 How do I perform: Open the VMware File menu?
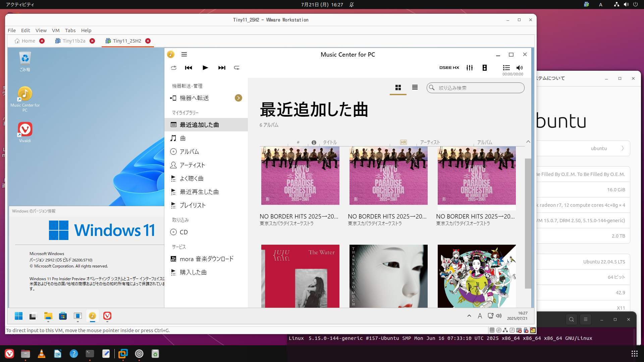coord(12,30)
